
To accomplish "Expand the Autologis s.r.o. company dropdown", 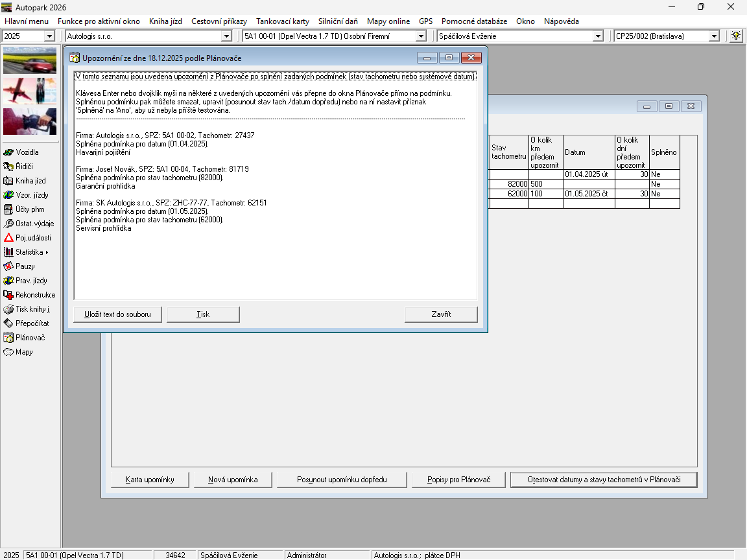I will [226, 36].
